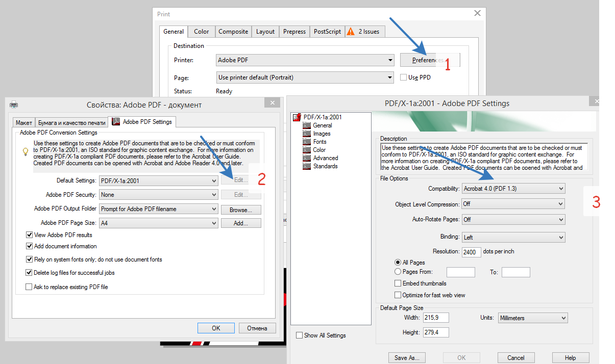Click the Adobe PDF icon on settings tab
The image size is (615, 364).
coord(116,122)
